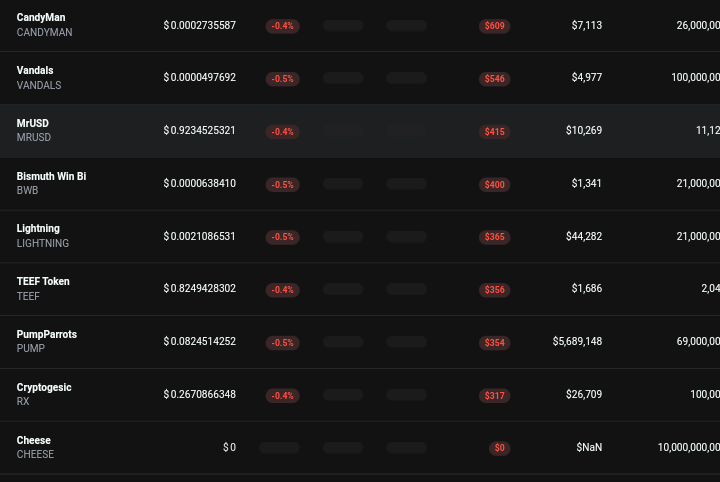Click the TEEF $356 volume badge
Image resolution: width=720 pixels, height=482 pixels.
(495, 290)
